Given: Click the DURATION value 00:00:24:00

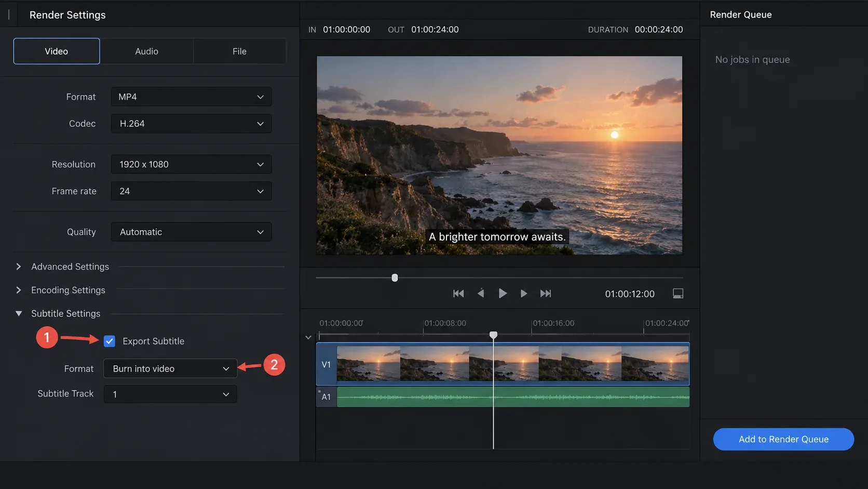Looking at the screenshot, I should [659, 30].
